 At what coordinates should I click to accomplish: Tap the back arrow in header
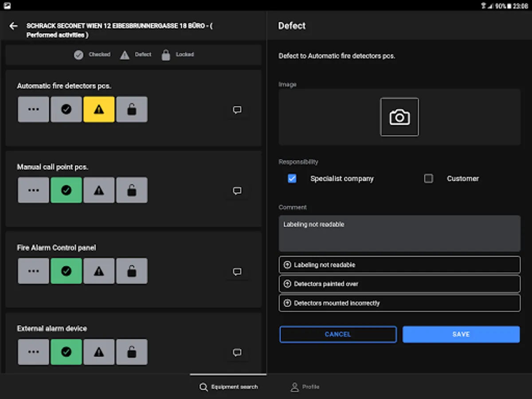13,26
